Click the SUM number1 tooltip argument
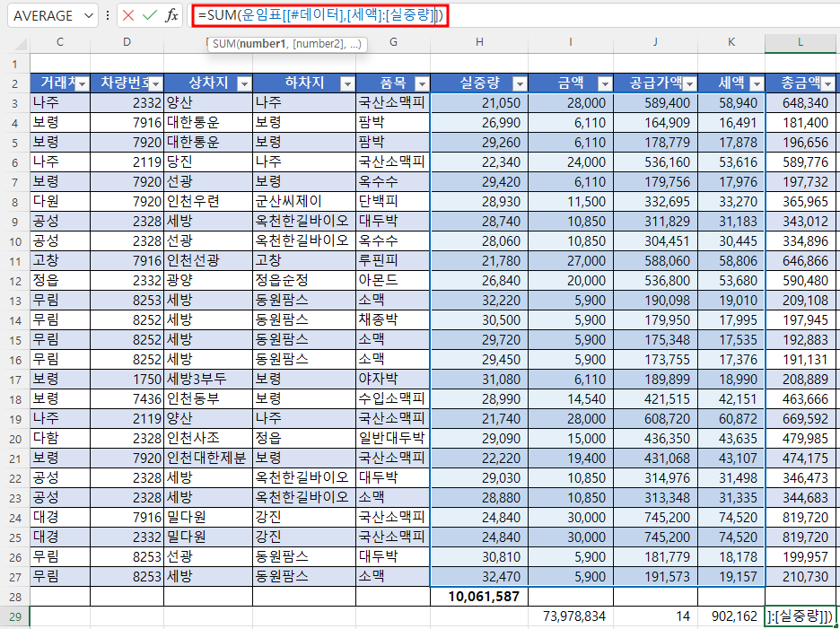 point(262,45)
